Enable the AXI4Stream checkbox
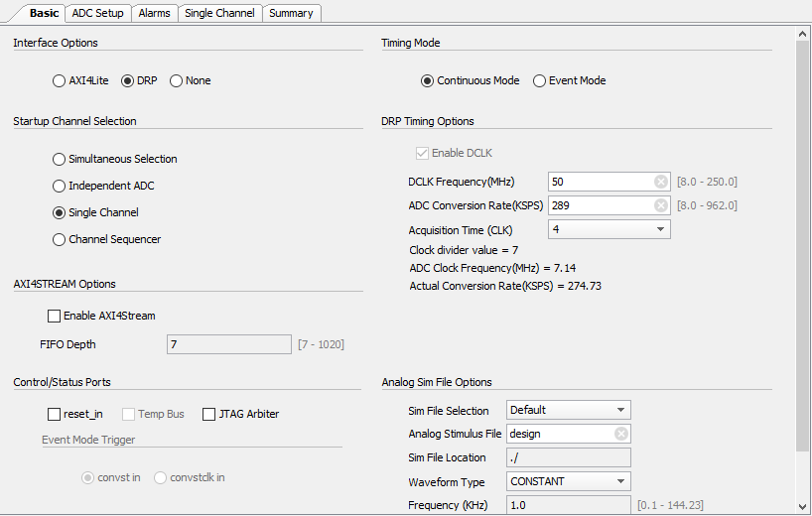 54,316
